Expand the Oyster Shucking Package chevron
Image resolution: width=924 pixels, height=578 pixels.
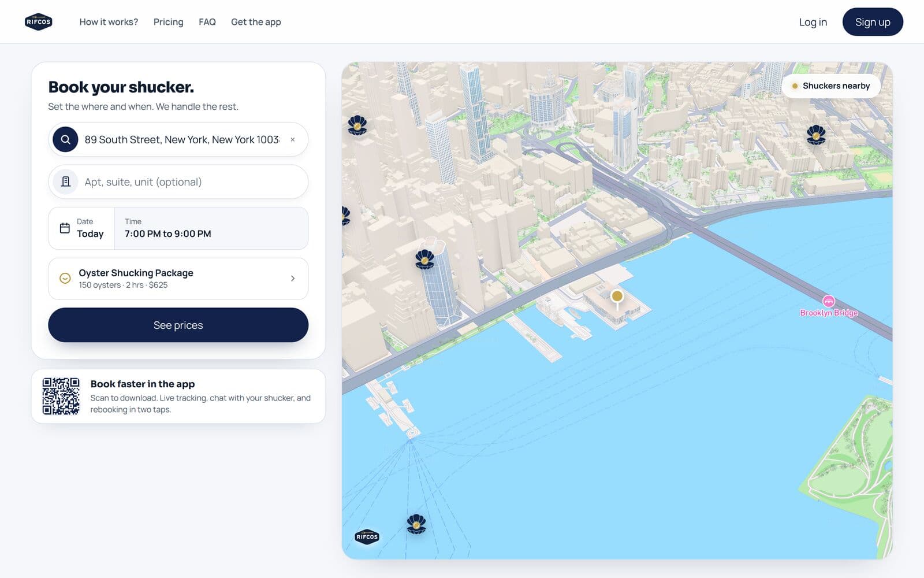point(293,279)
